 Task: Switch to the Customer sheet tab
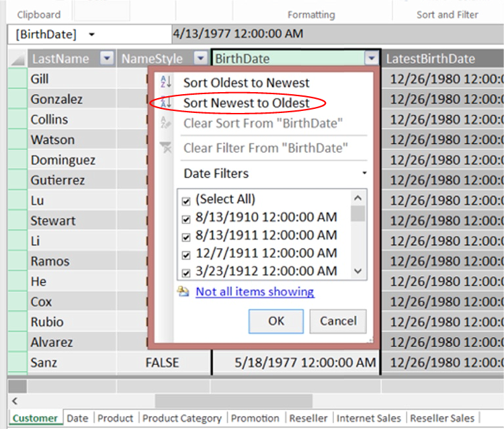coord(35,418)
